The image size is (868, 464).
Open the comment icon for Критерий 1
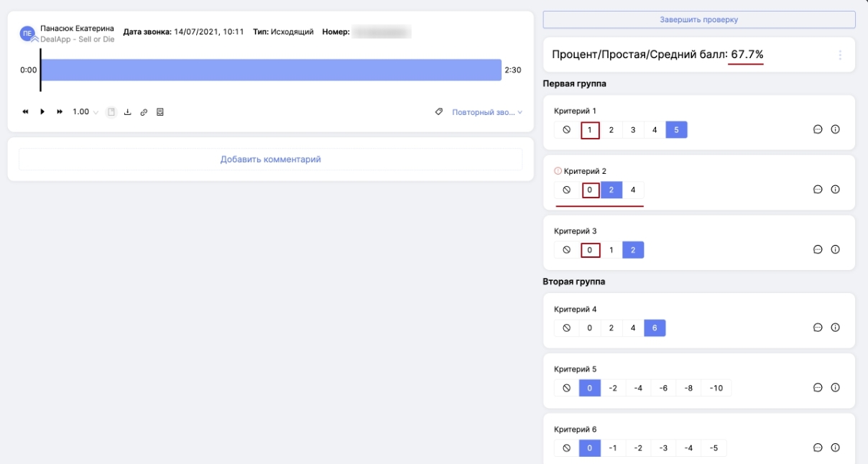(x=817, y=129)
